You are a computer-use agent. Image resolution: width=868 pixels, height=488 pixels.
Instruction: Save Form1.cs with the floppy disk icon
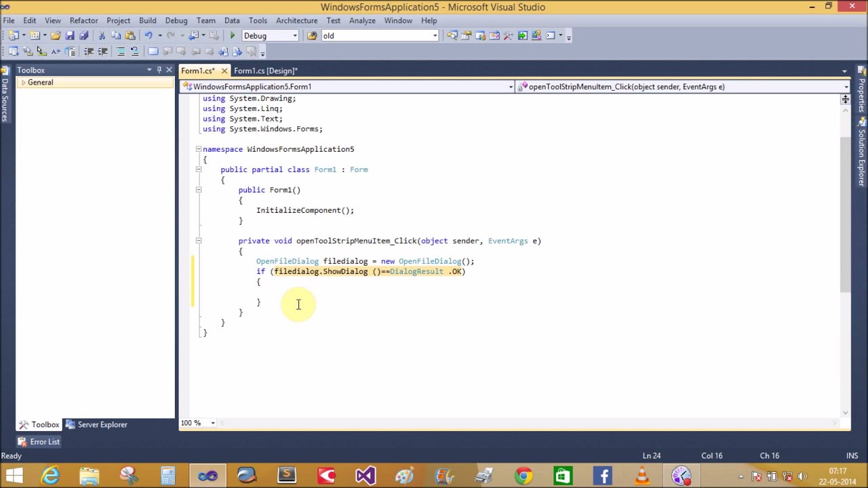[x=70, y=35]
